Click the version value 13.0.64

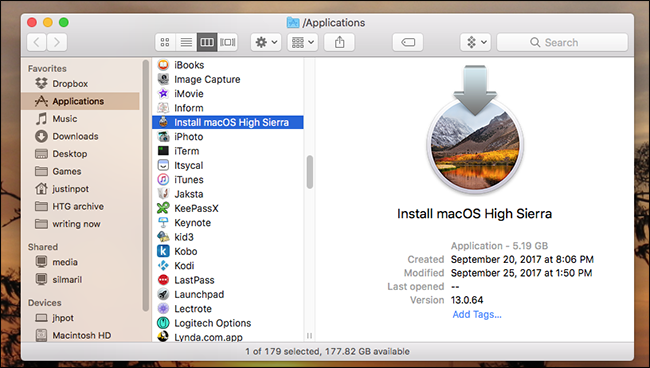467,300
